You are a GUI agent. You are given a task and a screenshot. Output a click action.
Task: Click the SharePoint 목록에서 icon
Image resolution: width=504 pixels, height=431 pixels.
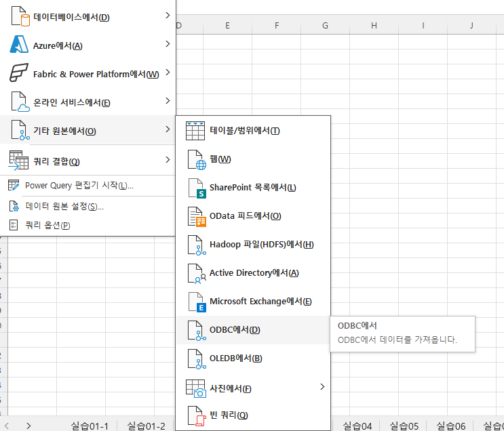click(x=196, y=188)
